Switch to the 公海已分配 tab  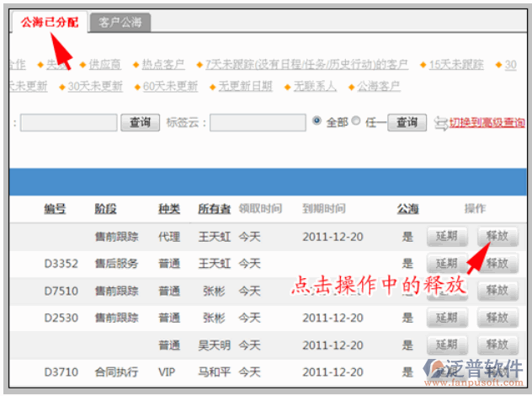pos(49,22)
